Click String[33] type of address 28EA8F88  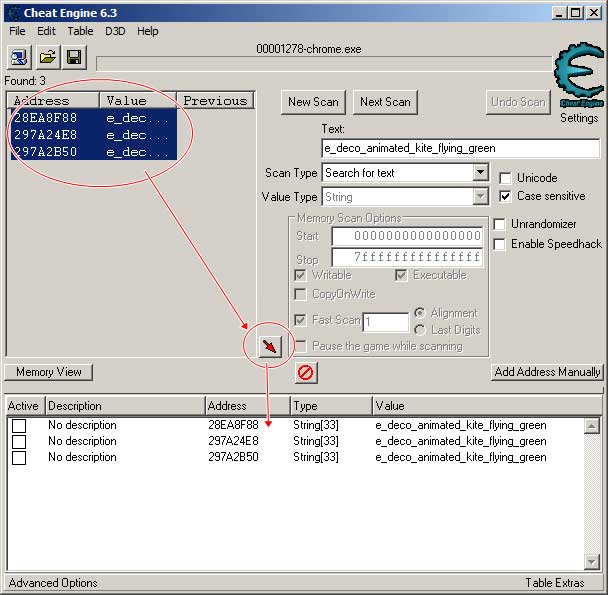click(316, 425)
